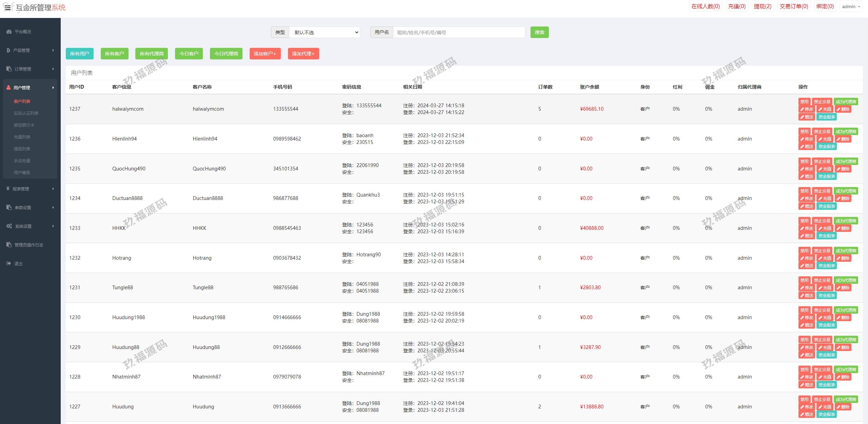Click the hamburger menu icon at top left
Screen dimensions: 868x424
pos(7,7)
